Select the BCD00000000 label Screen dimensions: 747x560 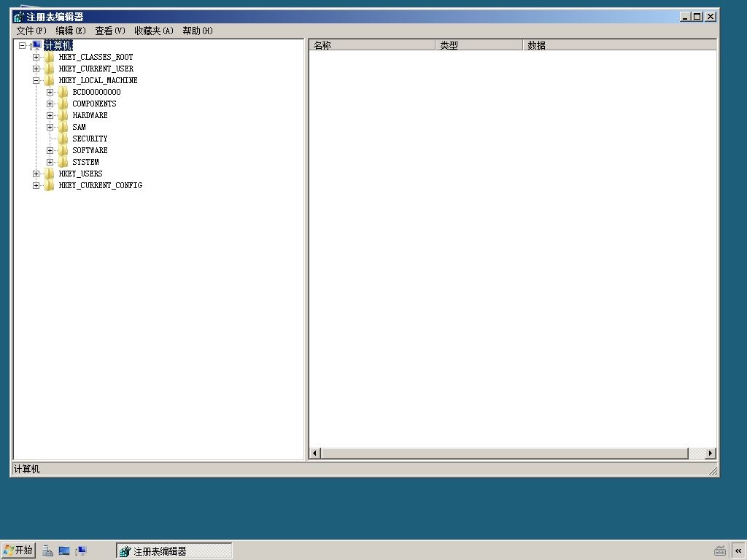coord(96,92)
